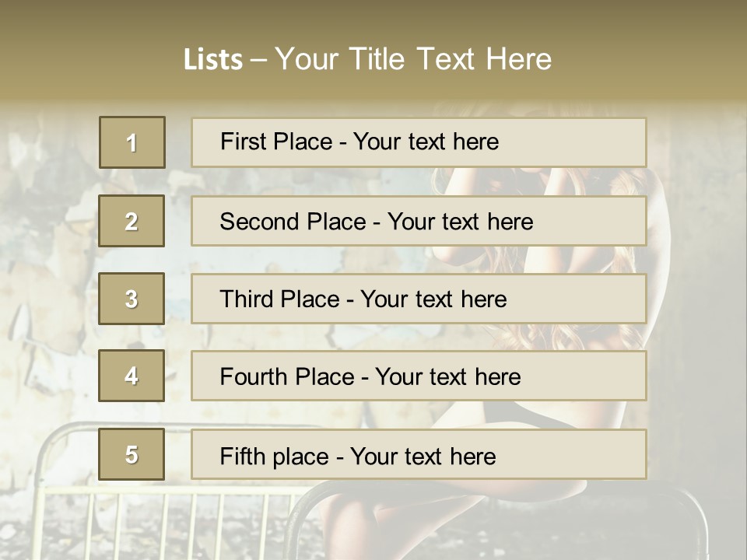Click 'Your Title Text Here' in the title

[413, 59]
